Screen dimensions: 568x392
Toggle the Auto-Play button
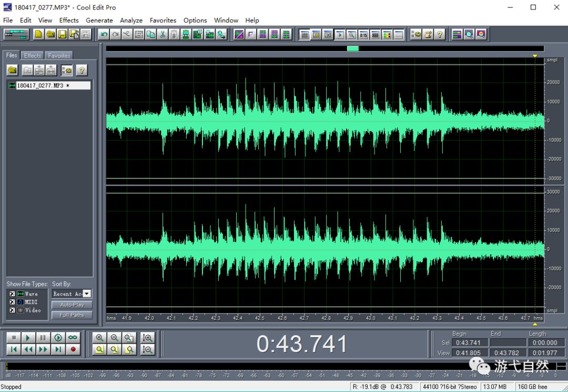(x=72, y=305)
